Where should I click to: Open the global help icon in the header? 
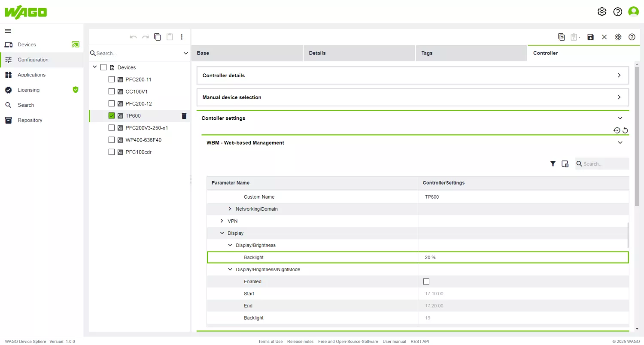coord(618,12)
